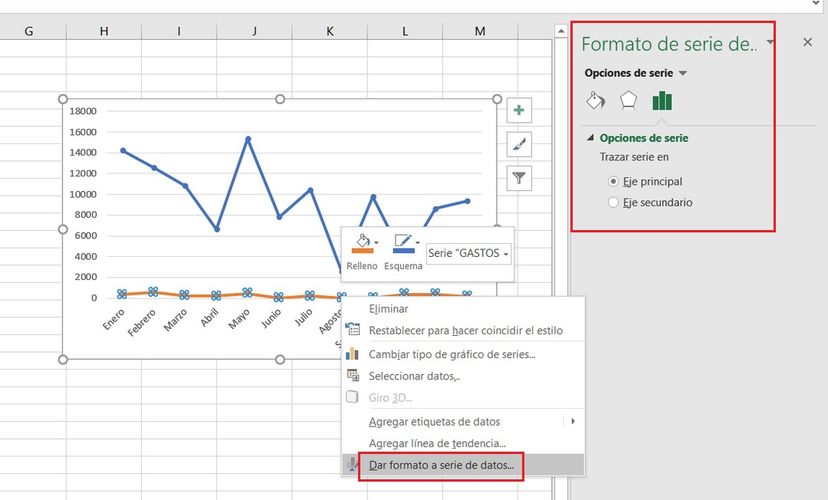This screenshot has width=828, height=500.
Task: Open the Effects pentagon tab
Action: click(x=628, y=100)
